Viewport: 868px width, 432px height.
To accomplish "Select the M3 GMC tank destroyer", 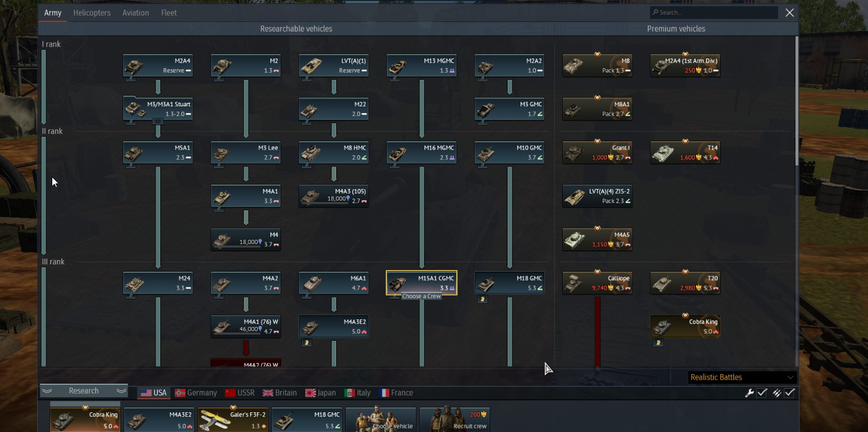I will click(509, 109).
